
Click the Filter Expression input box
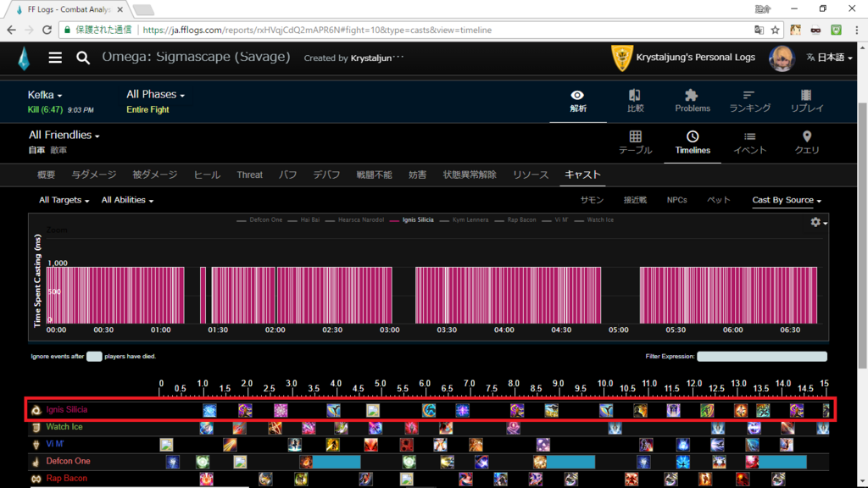tap(762, 357)
